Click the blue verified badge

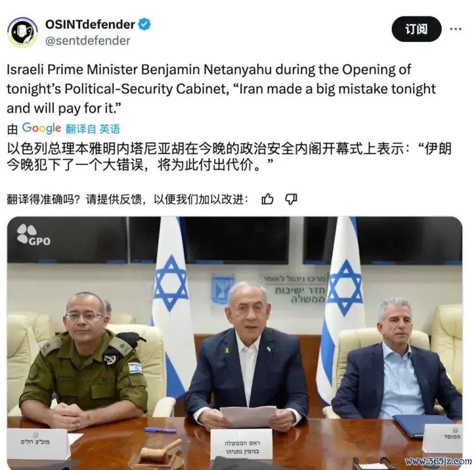tap(144, 24)
